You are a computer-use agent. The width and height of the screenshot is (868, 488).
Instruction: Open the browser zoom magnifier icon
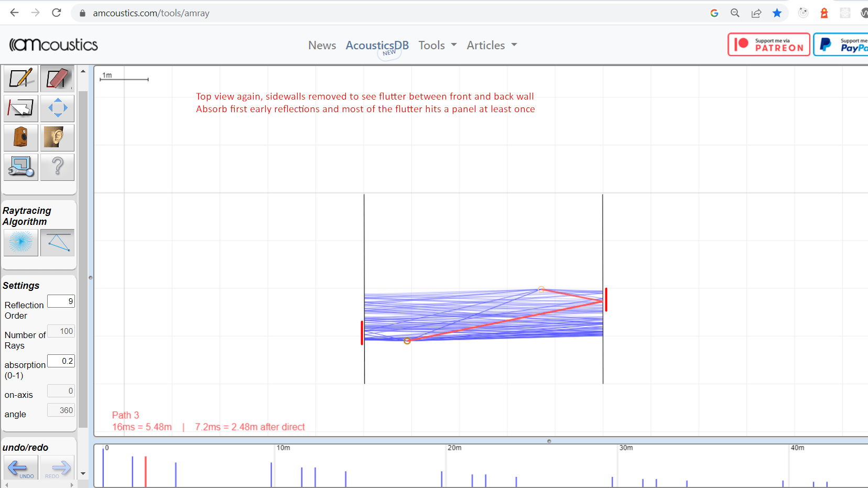735,13
